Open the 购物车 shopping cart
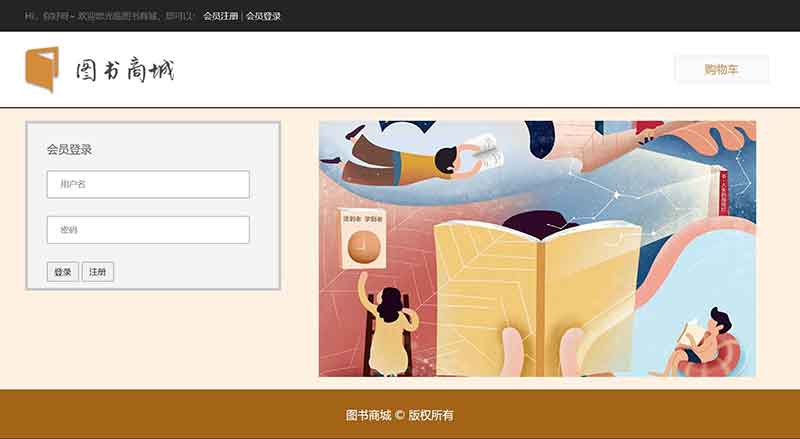This screenshot has height=439, width=800. point(721,69)
